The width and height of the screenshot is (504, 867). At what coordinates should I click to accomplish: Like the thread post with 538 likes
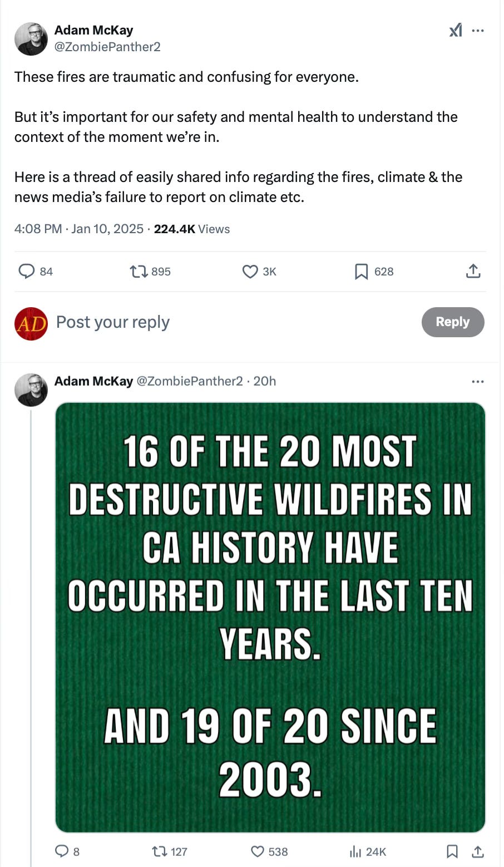click(x=269, y=851)
